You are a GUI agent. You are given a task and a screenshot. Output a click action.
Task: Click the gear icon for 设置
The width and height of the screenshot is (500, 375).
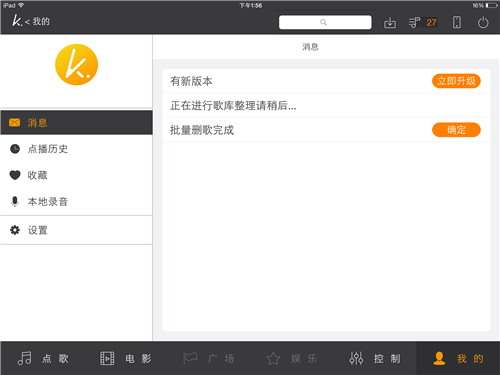15,230
